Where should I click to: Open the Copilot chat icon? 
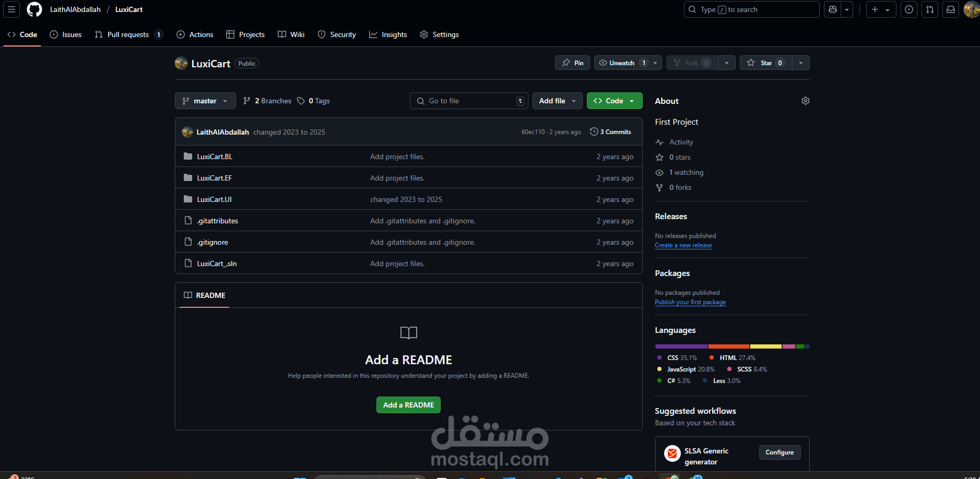click(833, 9)
